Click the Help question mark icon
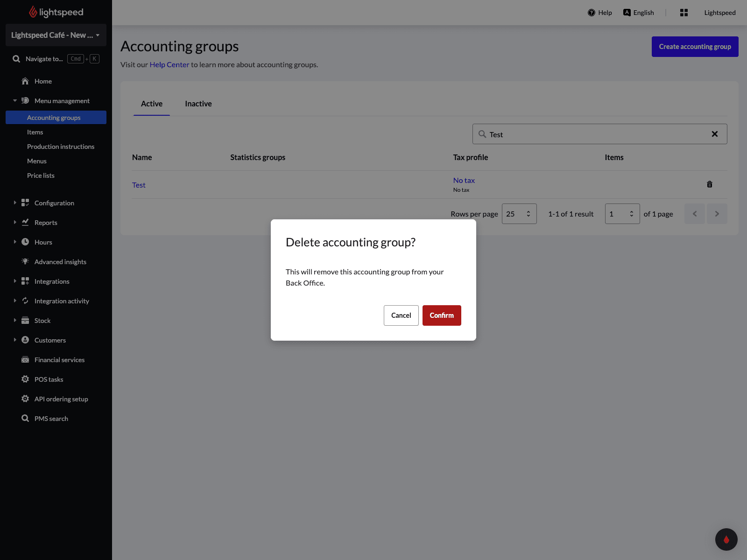 (591, 13)
